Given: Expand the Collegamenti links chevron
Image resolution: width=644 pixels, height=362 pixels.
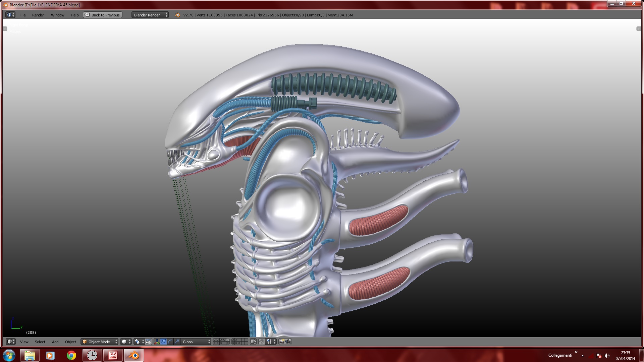Looking at the screenshot, I should click(x=576, y=352).
